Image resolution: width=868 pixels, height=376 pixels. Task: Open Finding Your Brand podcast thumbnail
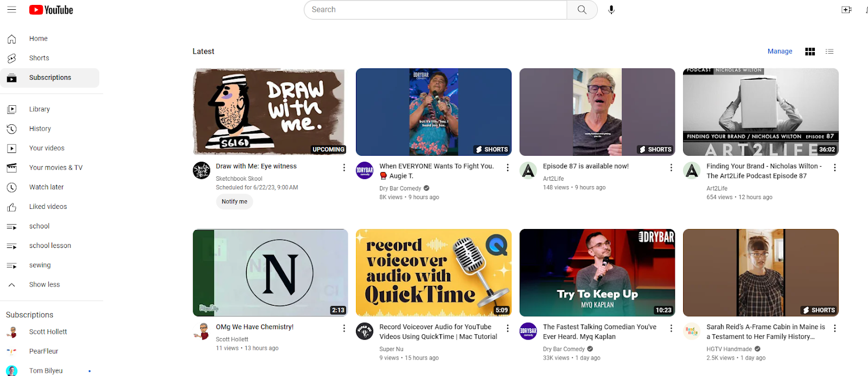coord(761,112)
